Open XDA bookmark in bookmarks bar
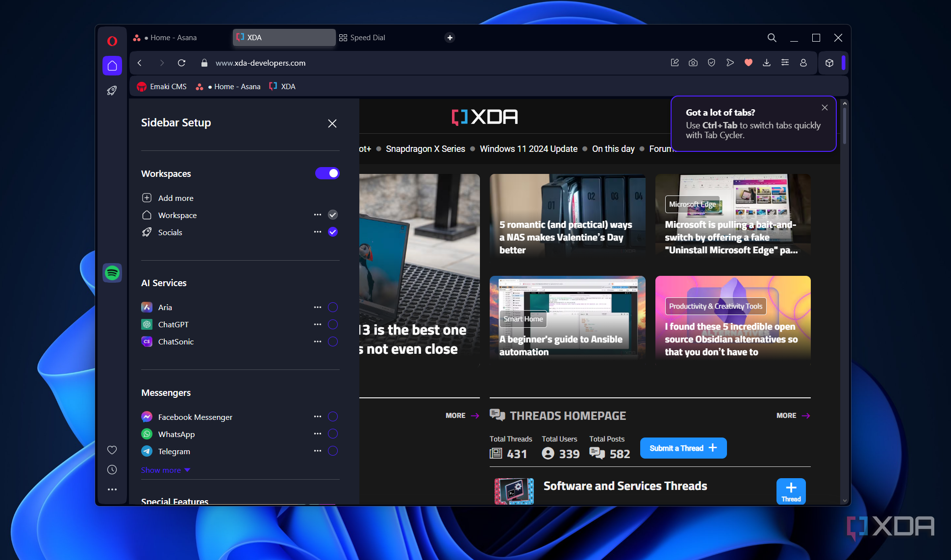951x560 pixels. 282,87
